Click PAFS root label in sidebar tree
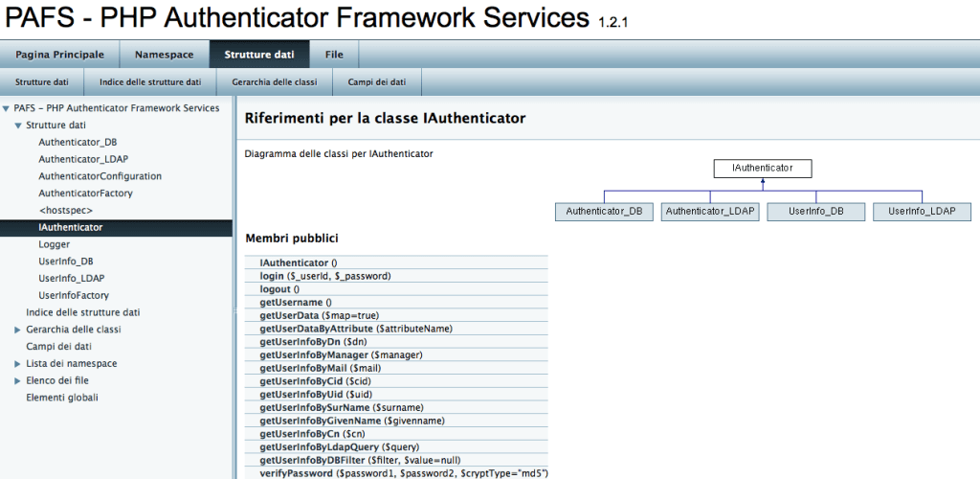This screenshot has height=479, width=980. click(x=117, y=108)
